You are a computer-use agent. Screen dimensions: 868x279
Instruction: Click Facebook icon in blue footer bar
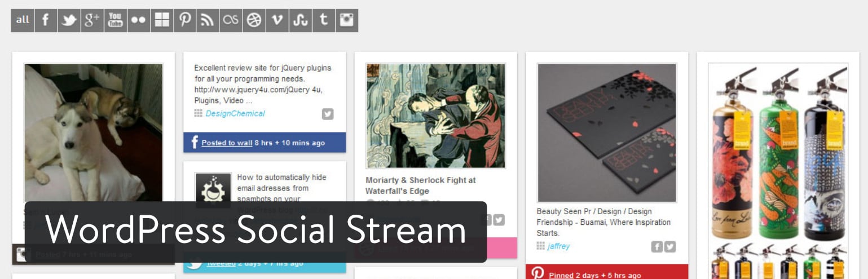tap(195, 142)
